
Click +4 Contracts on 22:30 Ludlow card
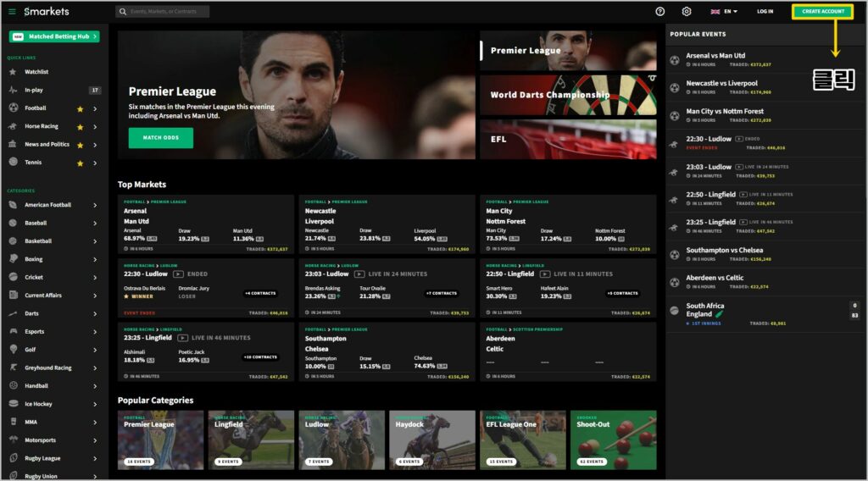[x=260, y=294]
